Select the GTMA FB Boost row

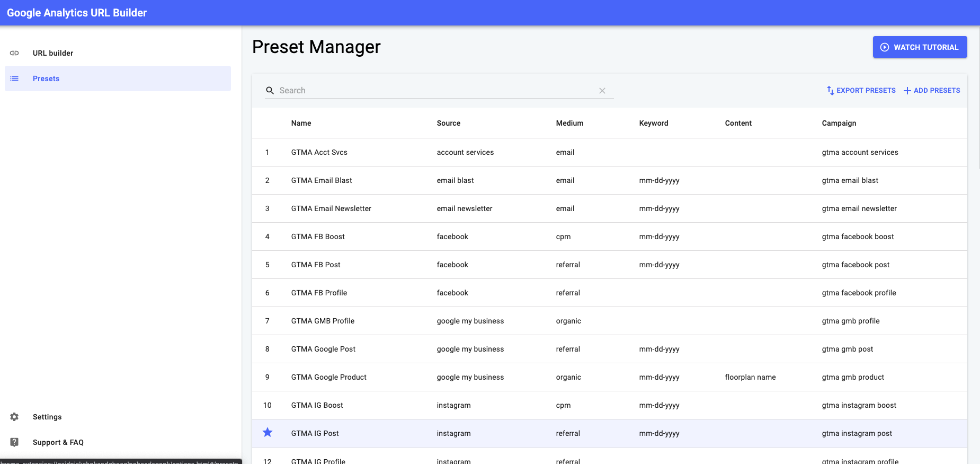(318, 237)
